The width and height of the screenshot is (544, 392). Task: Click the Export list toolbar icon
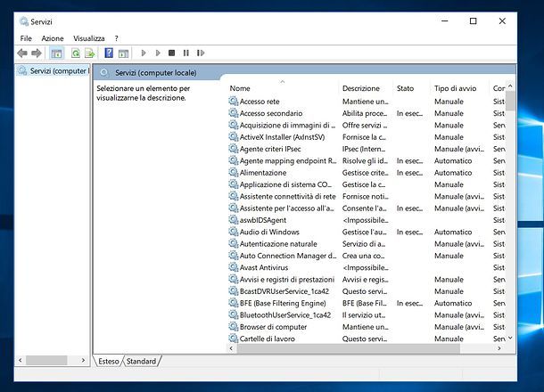89,53
